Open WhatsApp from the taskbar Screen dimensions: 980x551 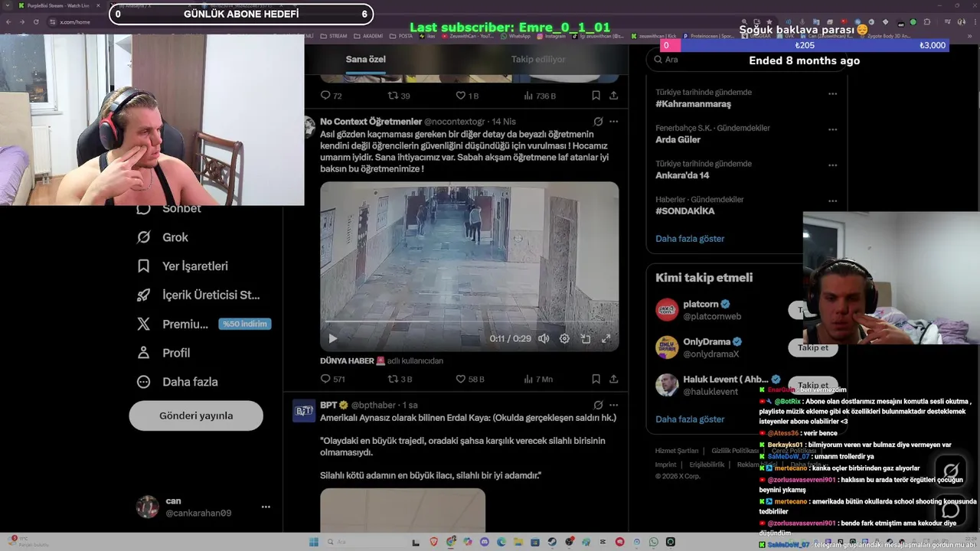click(x=654, y=543)
